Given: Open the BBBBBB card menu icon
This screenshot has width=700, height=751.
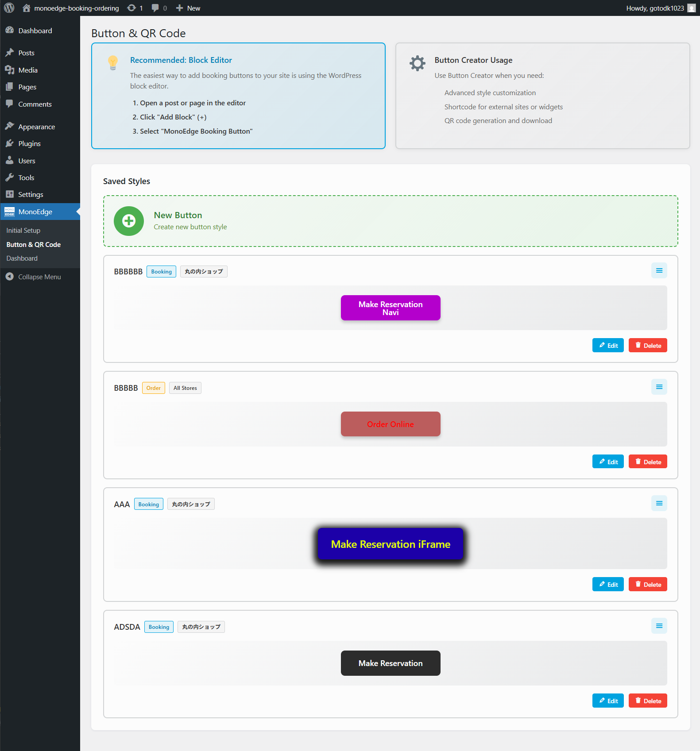Looking at the screenshot, I should [x=659, y=270].
